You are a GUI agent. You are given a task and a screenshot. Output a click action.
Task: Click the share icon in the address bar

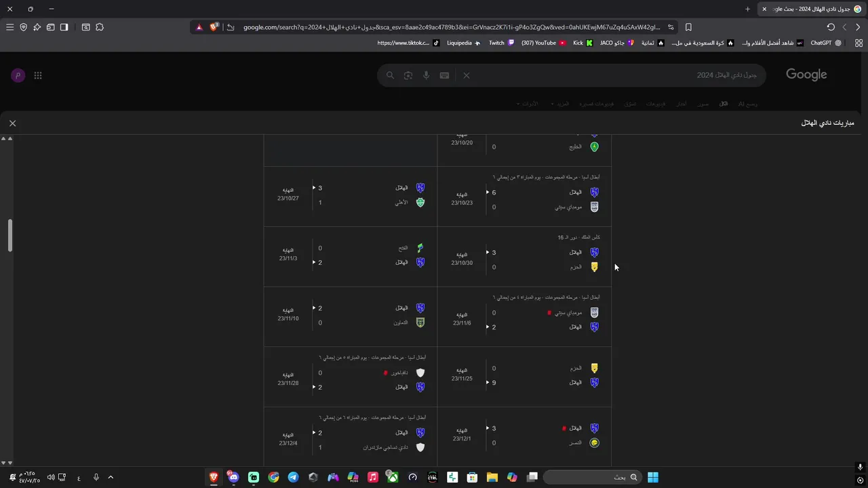coord(231,27)
